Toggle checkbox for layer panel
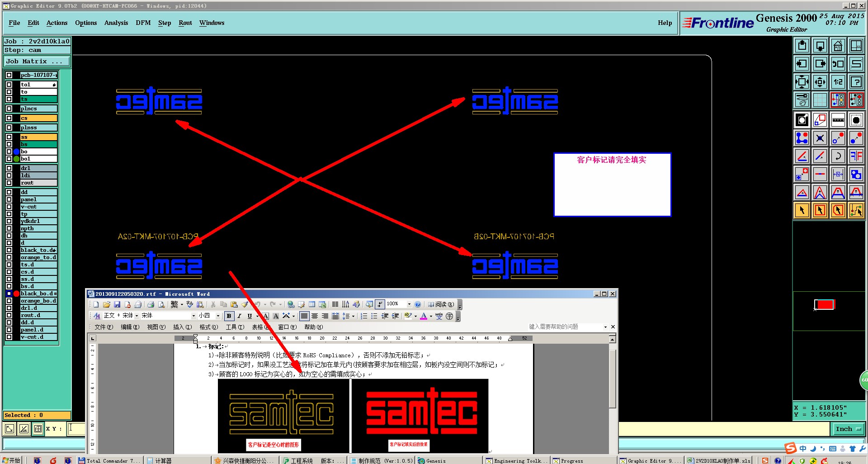This screenshot has width=868, height=464. [9, 199]
